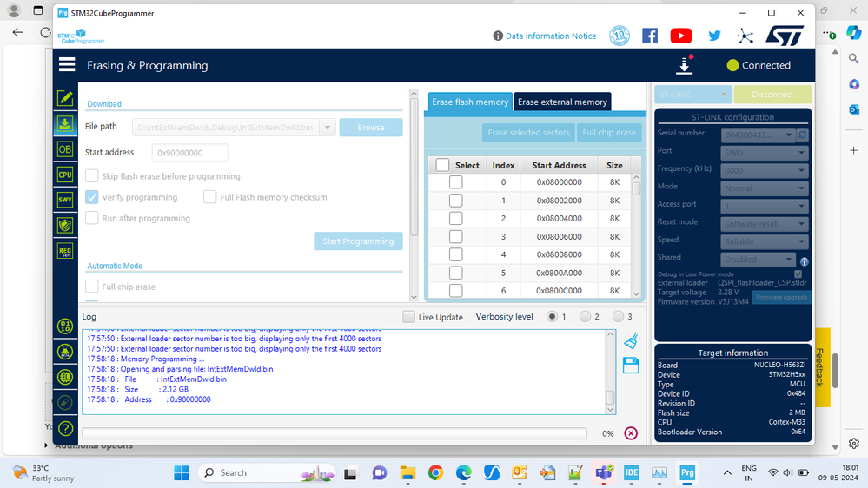Click the Disconnect button
Viewport: 868px width, 488px height.
click(x=772, y=95)
